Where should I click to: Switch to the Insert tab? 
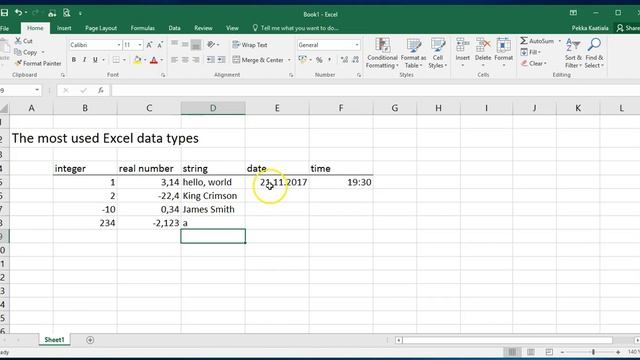pos(64,28)
